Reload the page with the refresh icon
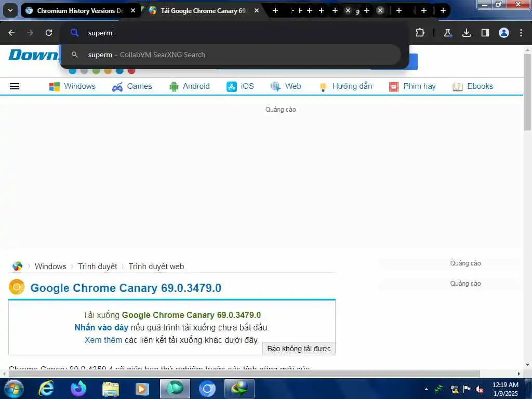 tap(49, 33)
